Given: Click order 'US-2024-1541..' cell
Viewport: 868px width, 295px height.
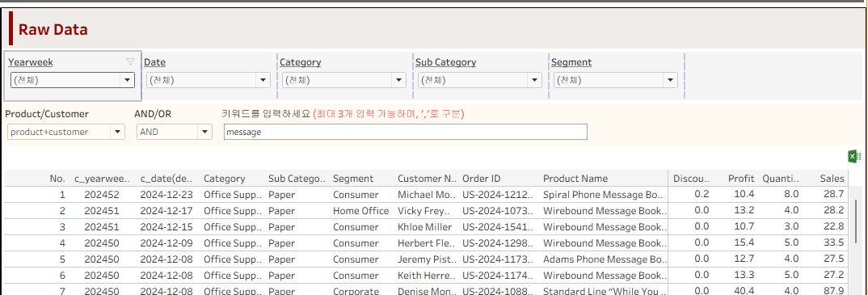Looking at the screenshot, I should (498, 227).
